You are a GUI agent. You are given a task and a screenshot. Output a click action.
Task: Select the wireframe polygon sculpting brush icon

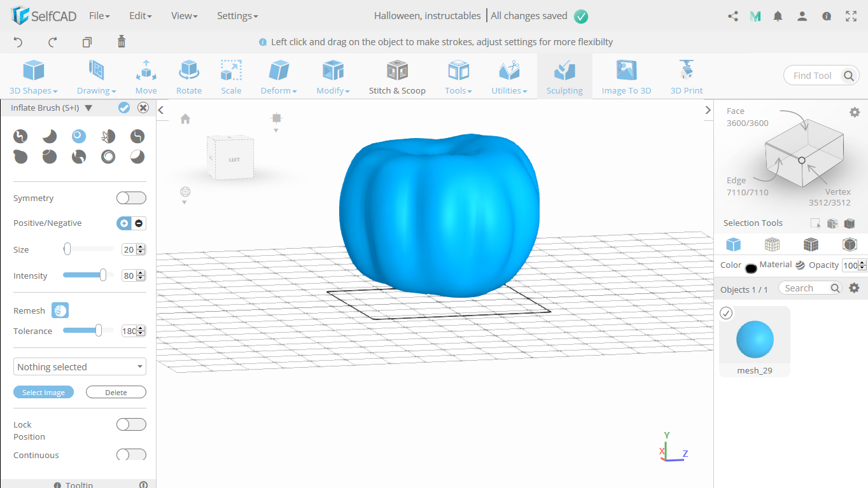(108, 136)
